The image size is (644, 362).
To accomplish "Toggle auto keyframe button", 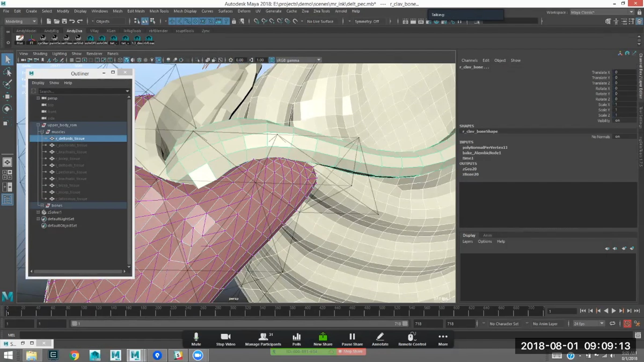I will point(627,324).
